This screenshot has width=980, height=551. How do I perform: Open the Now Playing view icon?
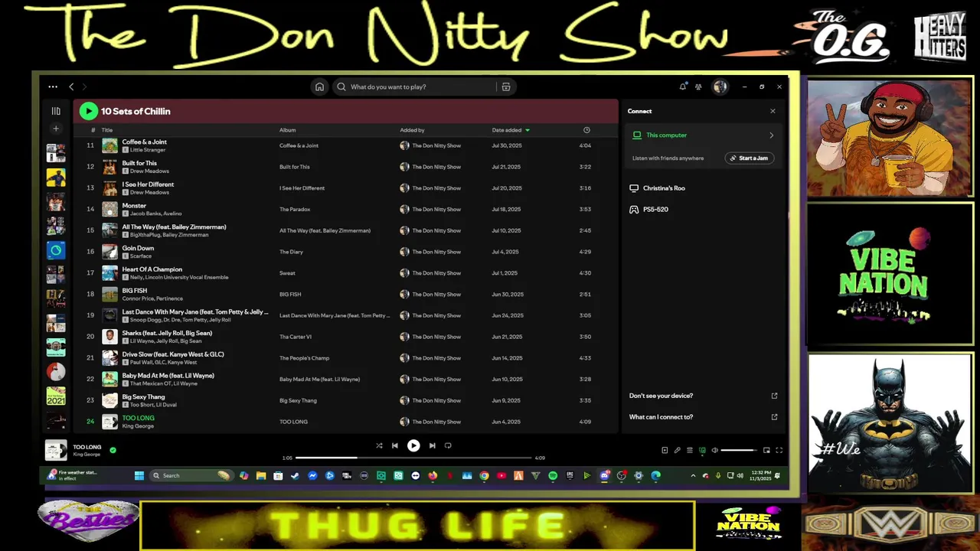(x=665, y=450)
